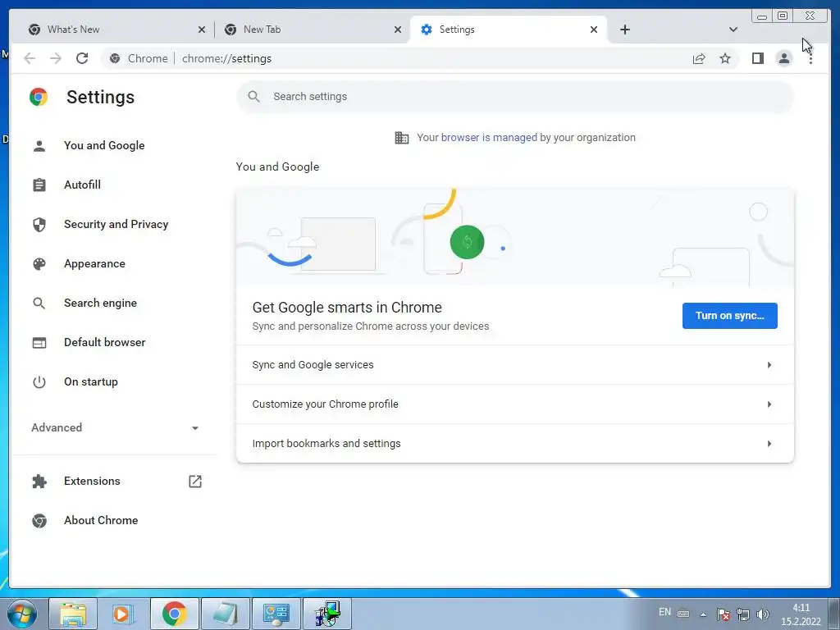Screen dimensions: 840x630
Task: Click the Chrome icon on taskbar
Action: (x=174, y=614)
